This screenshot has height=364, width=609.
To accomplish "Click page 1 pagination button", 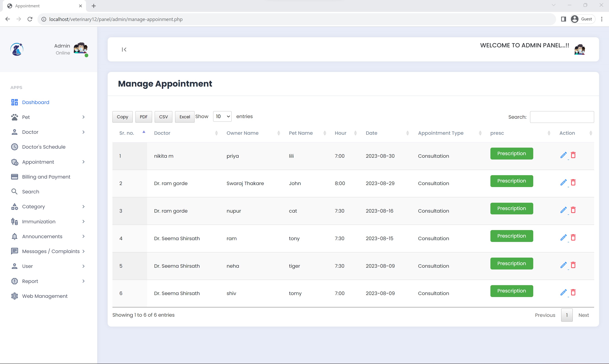I will [567, 315].
